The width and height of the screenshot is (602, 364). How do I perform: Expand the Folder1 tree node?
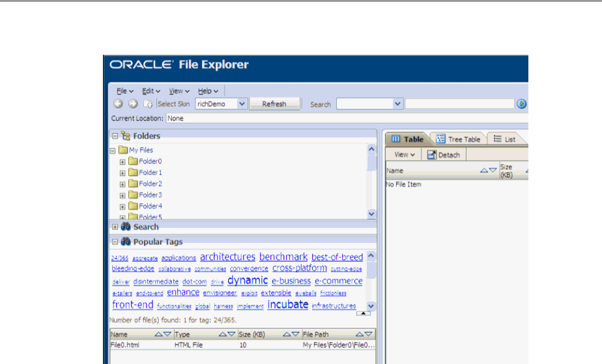pos(122,173)
